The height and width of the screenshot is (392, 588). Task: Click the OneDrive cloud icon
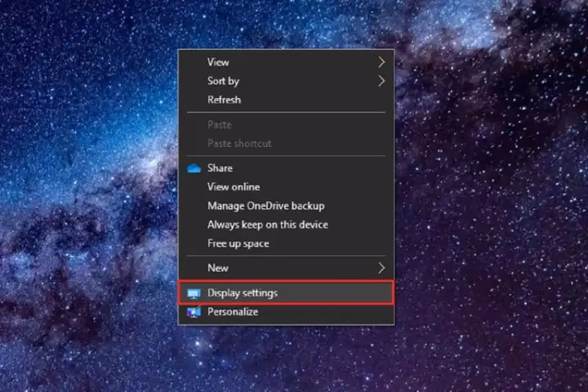coord(194,168)
